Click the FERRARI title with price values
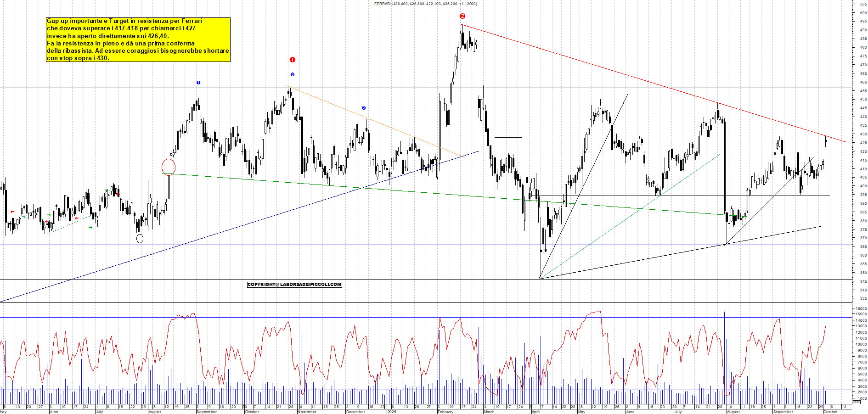Screen dimensions: 868x414 [425, 4]
